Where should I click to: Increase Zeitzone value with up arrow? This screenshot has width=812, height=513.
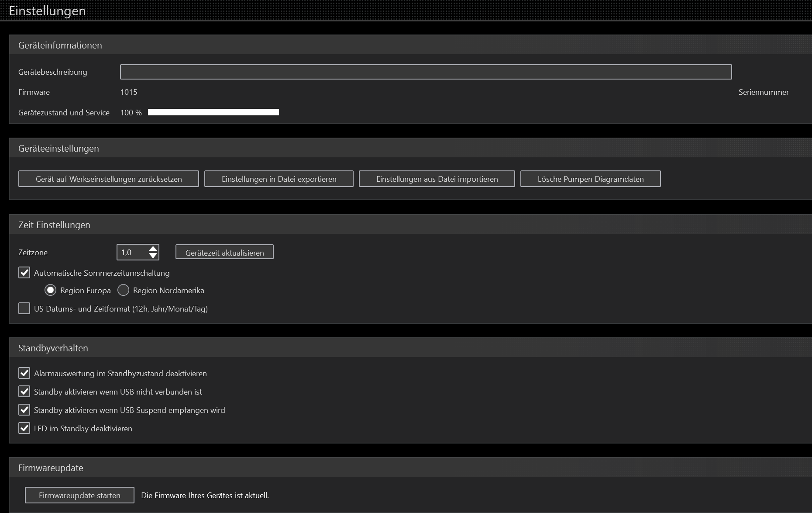click(153, 249)
